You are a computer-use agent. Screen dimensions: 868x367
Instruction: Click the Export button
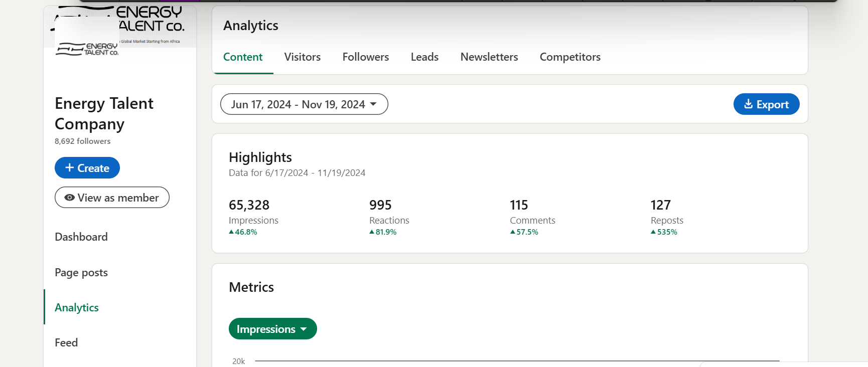(x=766, y=104)
